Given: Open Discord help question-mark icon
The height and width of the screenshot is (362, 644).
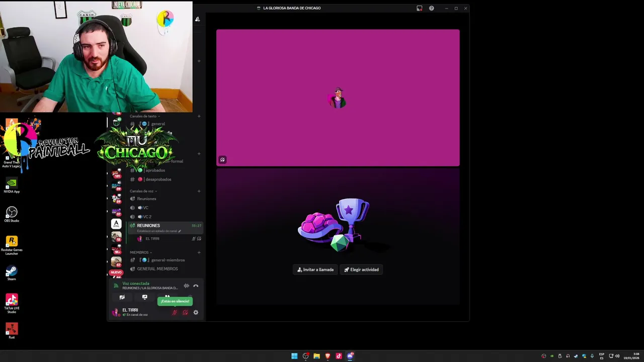Looking at the screenshot, I should point(431,8).
